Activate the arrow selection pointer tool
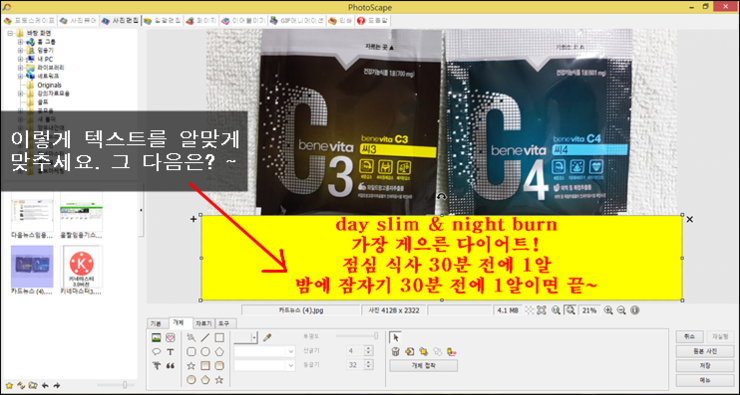This screenshot has width=740, height=395. 395,337
